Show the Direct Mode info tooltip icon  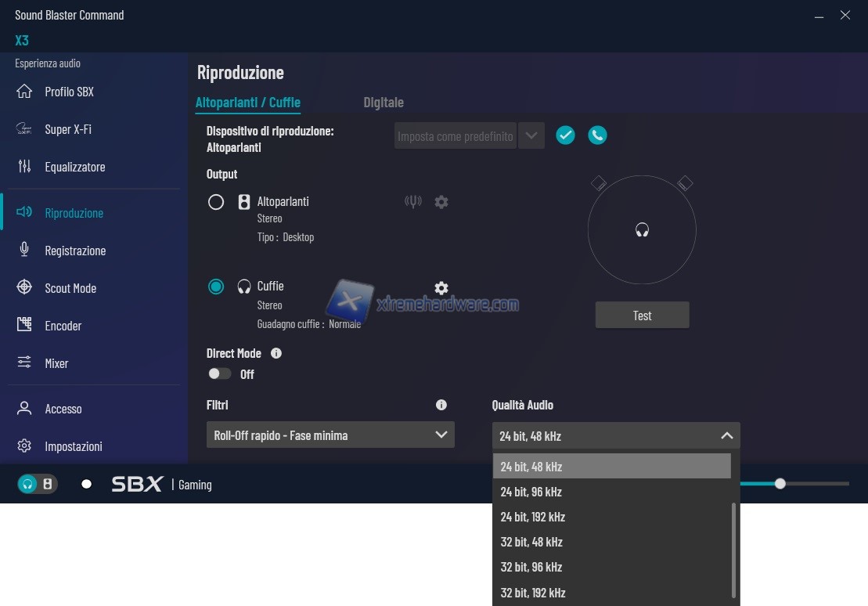tap(276, 353)
